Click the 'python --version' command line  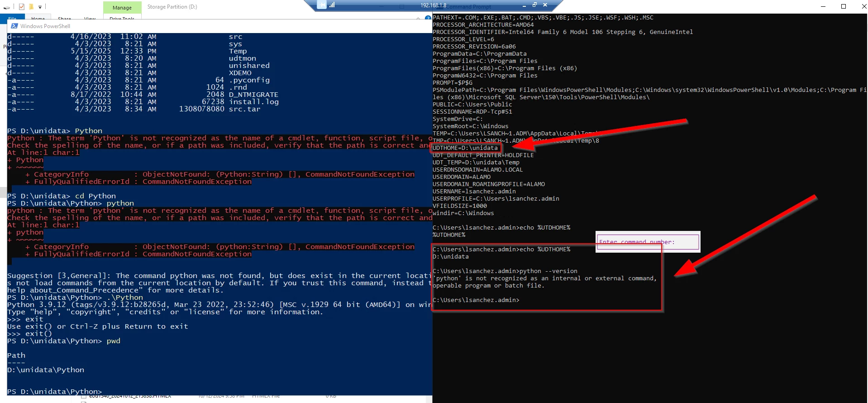tap(505, 271)
